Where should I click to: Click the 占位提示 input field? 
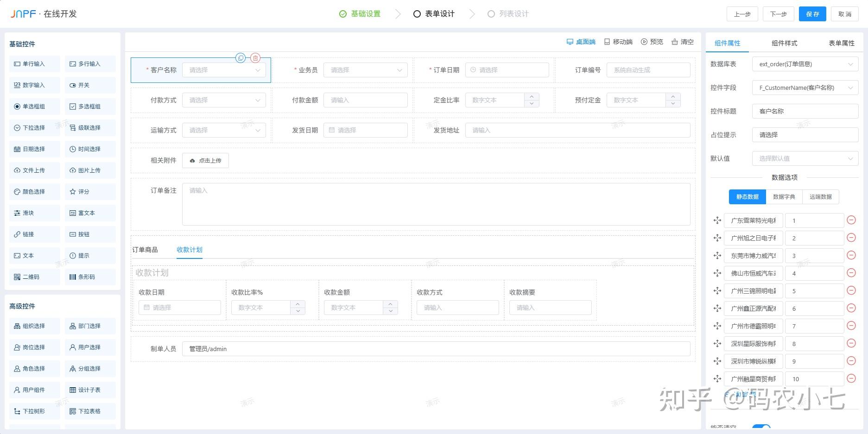(805, 135)
